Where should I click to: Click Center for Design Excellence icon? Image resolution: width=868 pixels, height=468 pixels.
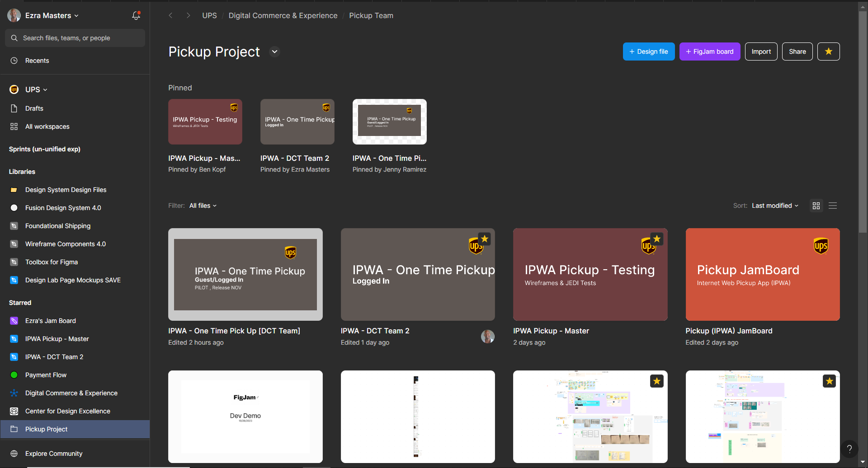(14, 411)
